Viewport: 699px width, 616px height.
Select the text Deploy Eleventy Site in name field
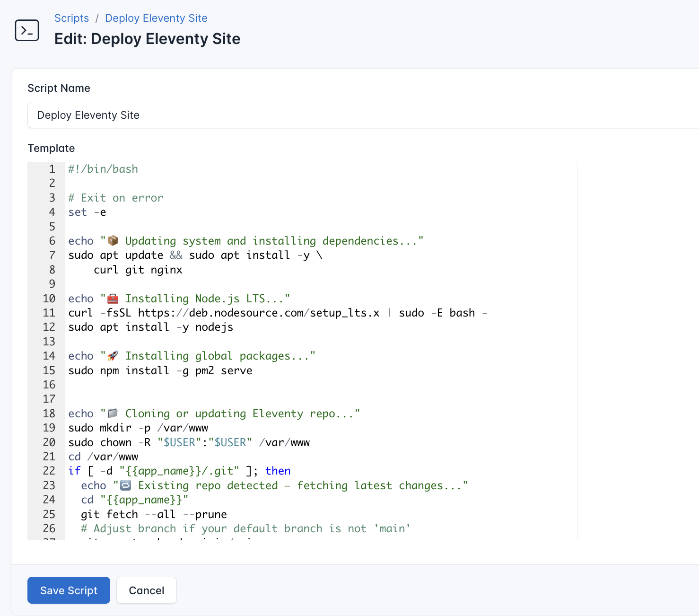[88, 115]
